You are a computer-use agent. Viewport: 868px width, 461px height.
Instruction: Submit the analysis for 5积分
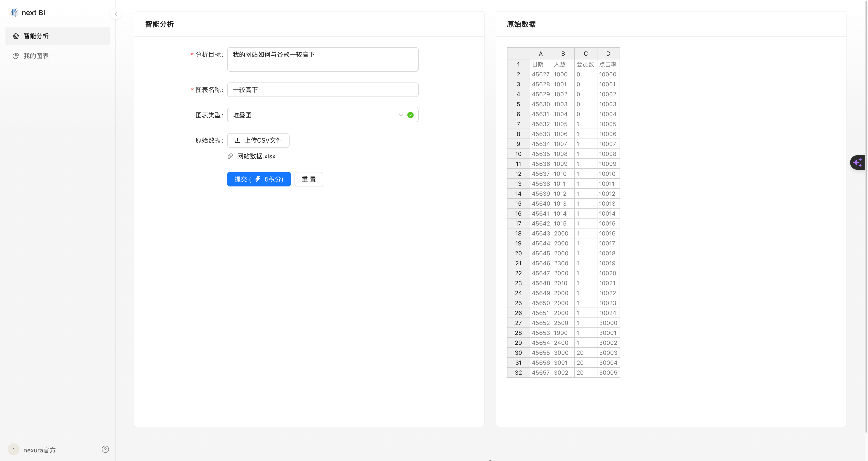click(259, 179)
